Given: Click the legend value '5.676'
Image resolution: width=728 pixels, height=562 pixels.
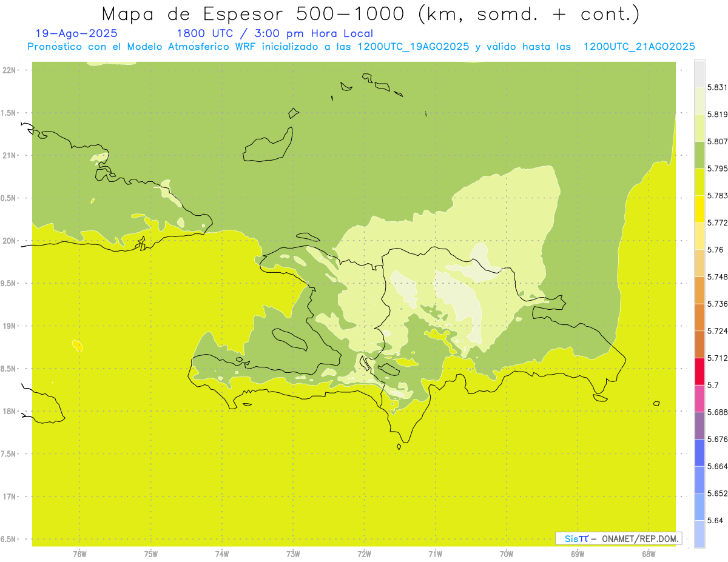Looking at the screenshot, I should click(717, 440).
